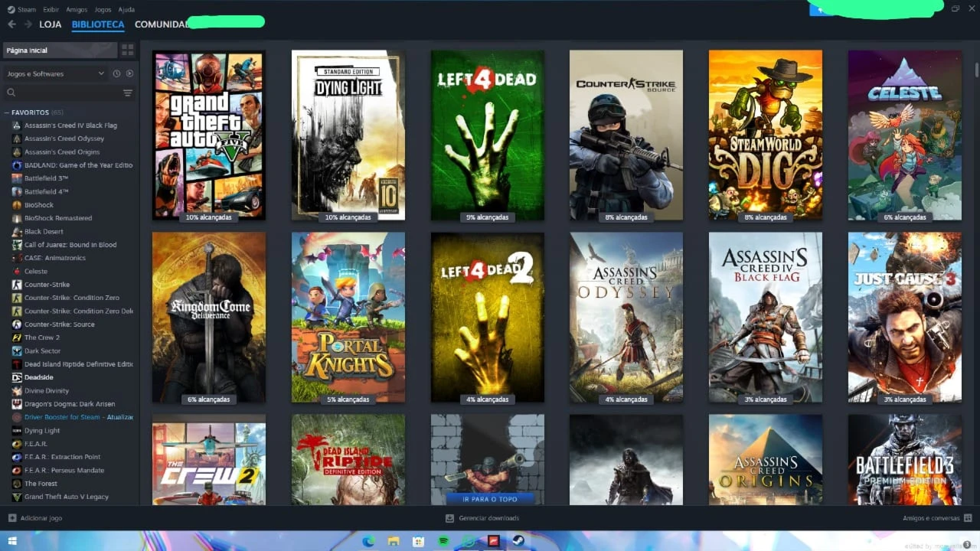This screenshot has height=551, width=980.
Task: Select Dragon's Dogma: Dark Arisen
Action: [71, 404]
